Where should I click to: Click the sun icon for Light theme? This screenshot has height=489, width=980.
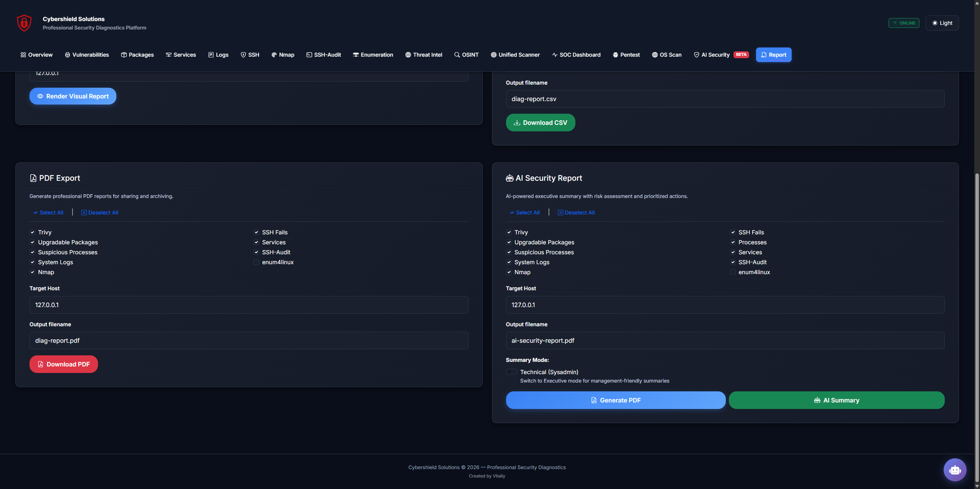934,23
